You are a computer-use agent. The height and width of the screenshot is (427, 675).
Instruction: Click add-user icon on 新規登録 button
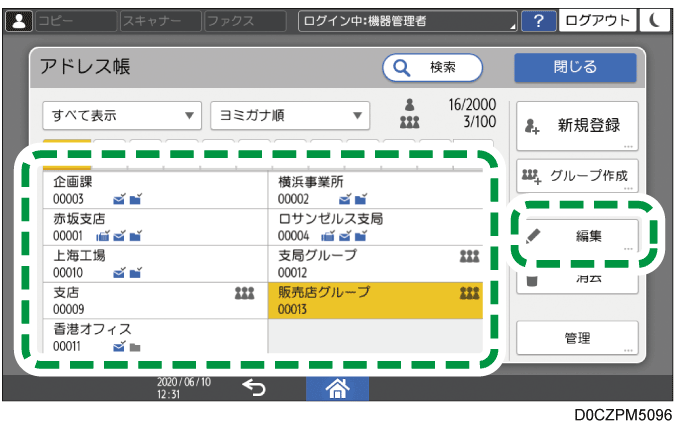(x=532, y=126)
